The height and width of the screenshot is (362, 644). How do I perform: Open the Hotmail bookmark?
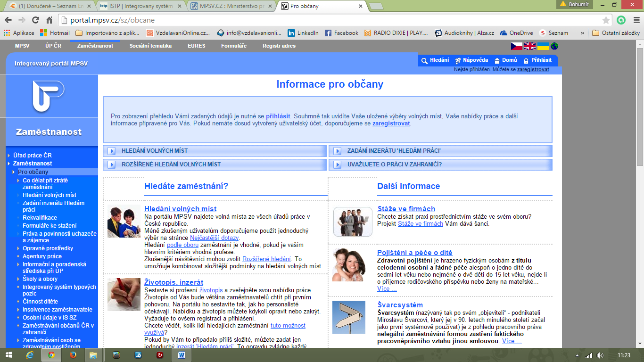coord(55,33)
